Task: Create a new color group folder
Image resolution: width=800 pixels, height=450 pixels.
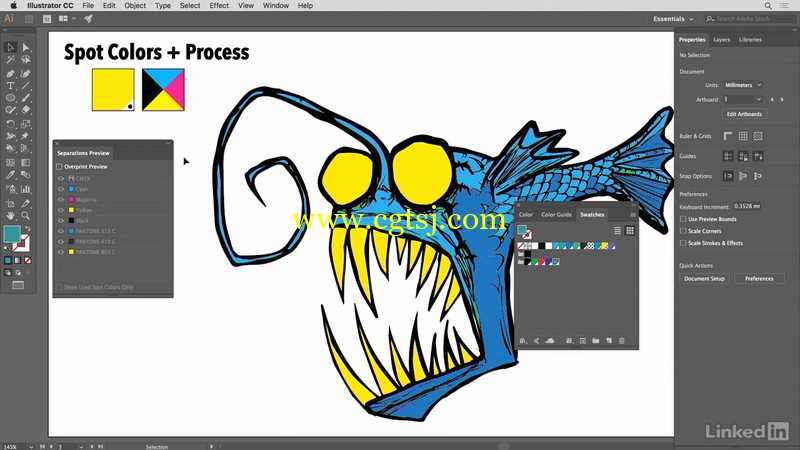Action: [595, 341]
